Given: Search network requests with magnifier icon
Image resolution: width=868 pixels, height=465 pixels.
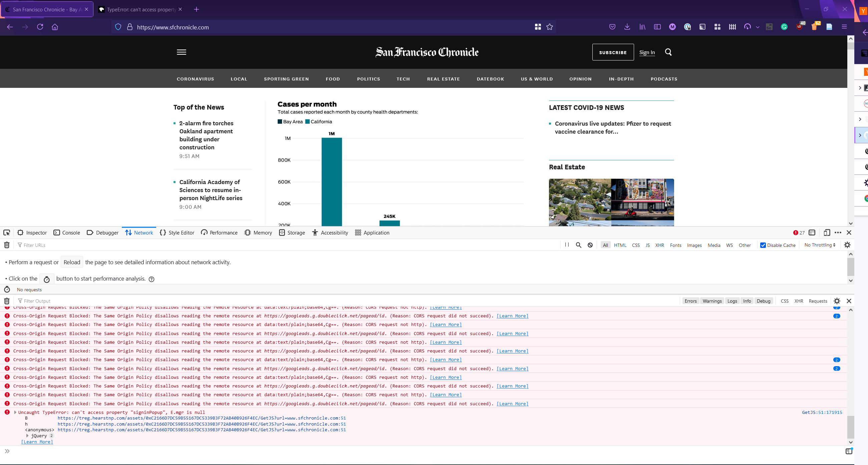Looking at the screenshot, I should click(579, 245).
